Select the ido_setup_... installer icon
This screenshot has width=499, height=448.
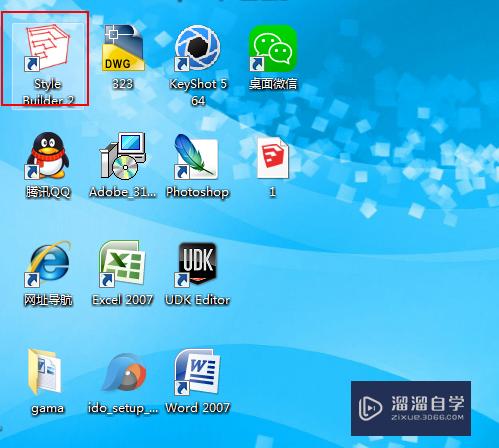point(124,373)
